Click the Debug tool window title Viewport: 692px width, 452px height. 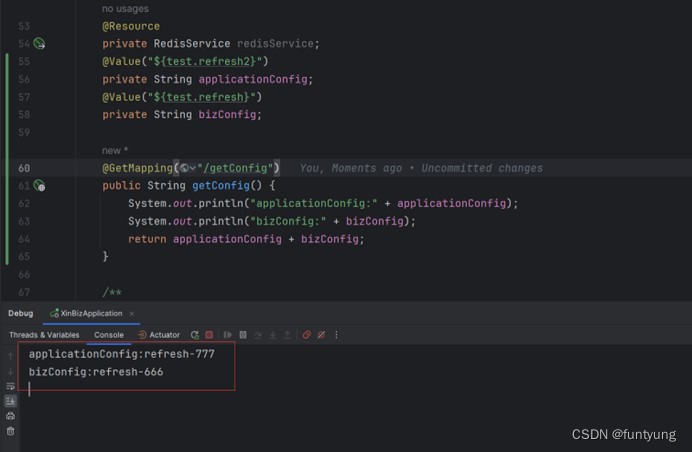[20, 313]
